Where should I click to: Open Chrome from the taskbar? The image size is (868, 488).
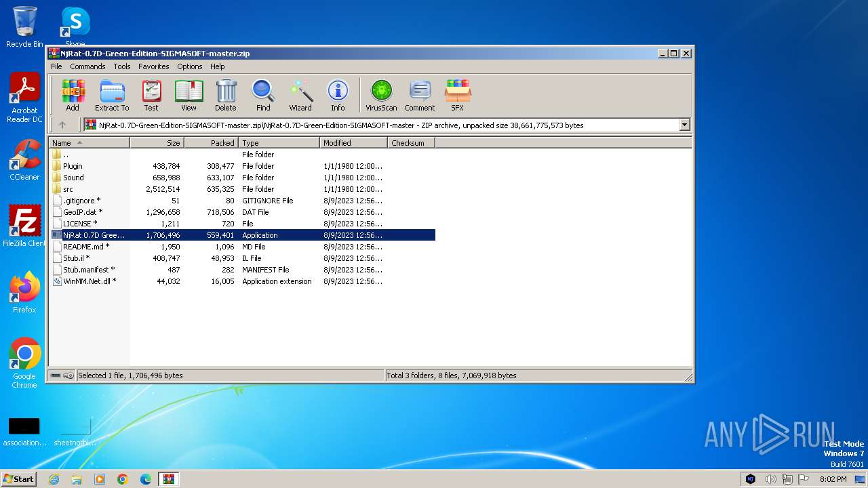pyautogui.click(x=123, y=479)
